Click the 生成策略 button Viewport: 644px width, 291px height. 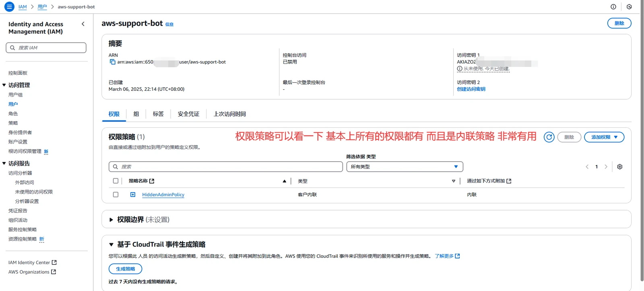[126, 269]
